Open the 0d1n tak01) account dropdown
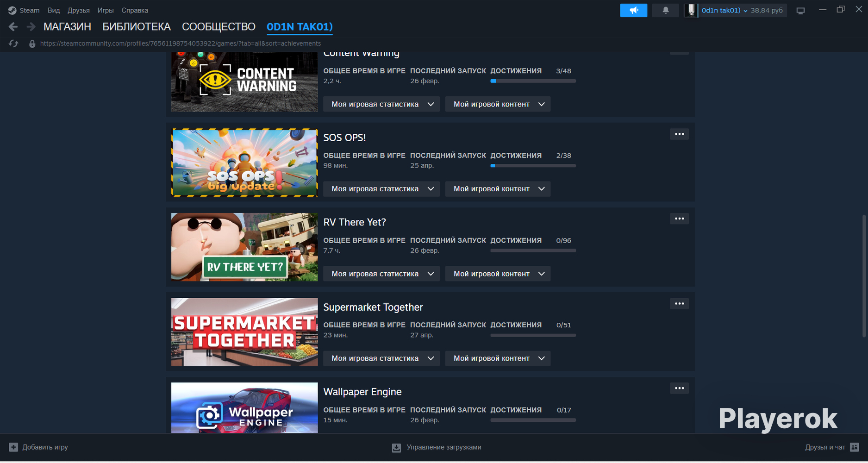Image resolution: width=868 pixels, height=463 pixels. point(724,10)
